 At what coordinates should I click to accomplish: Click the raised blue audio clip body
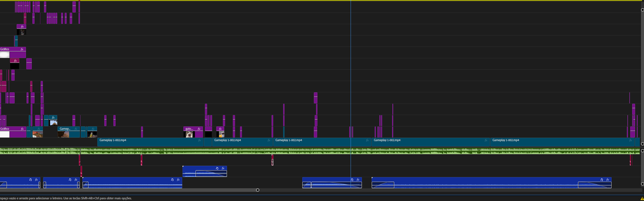pyautogui.click(x=204, y=171)
